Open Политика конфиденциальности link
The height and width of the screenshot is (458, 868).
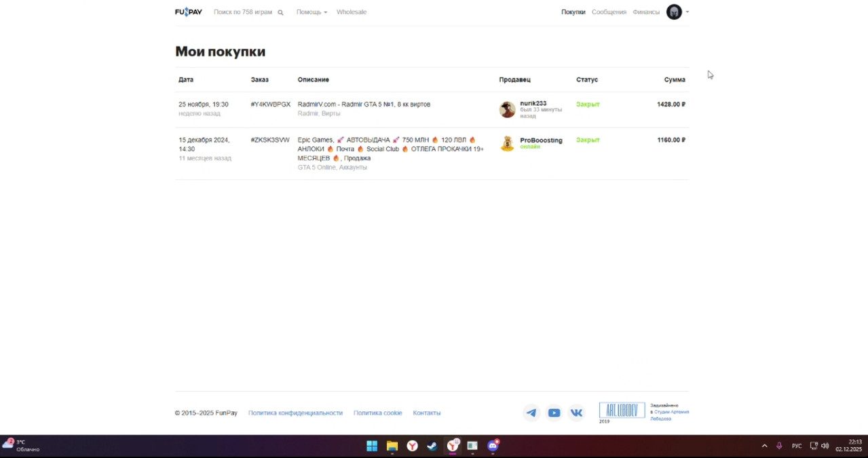295,413
